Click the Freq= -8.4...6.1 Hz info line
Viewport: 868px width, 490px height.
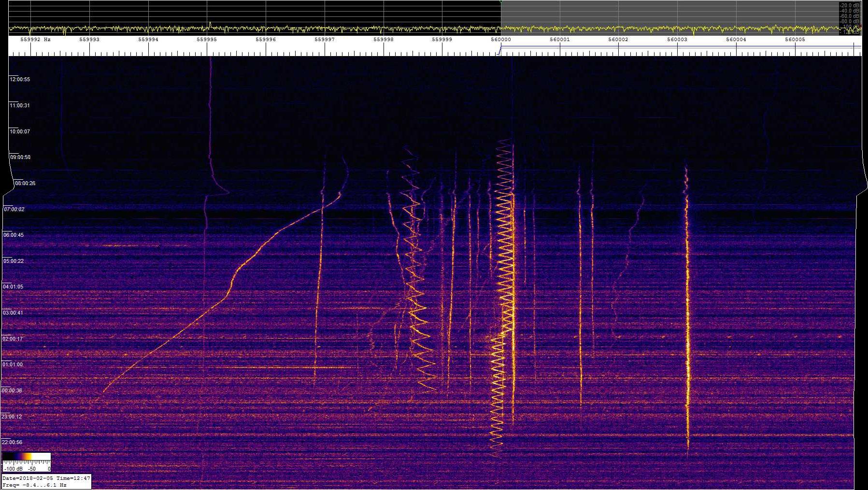coord(35,485)
